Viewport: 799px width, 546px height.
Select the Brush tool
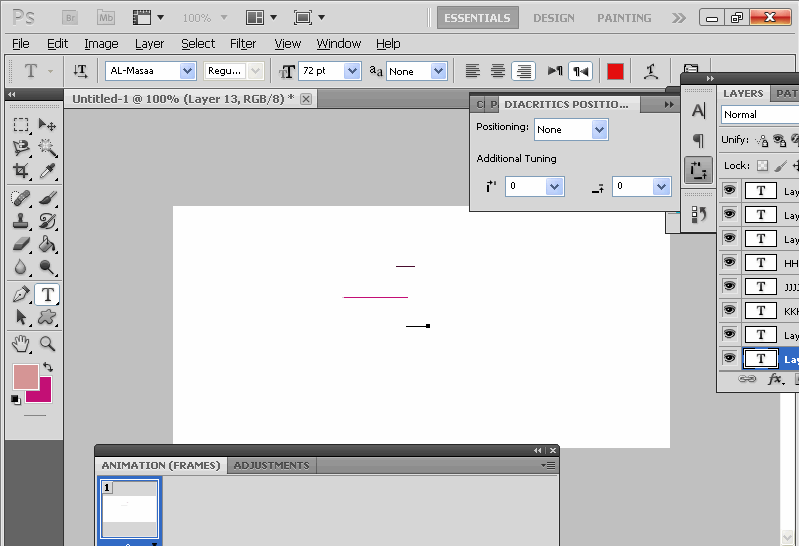[x=47, y=198]
